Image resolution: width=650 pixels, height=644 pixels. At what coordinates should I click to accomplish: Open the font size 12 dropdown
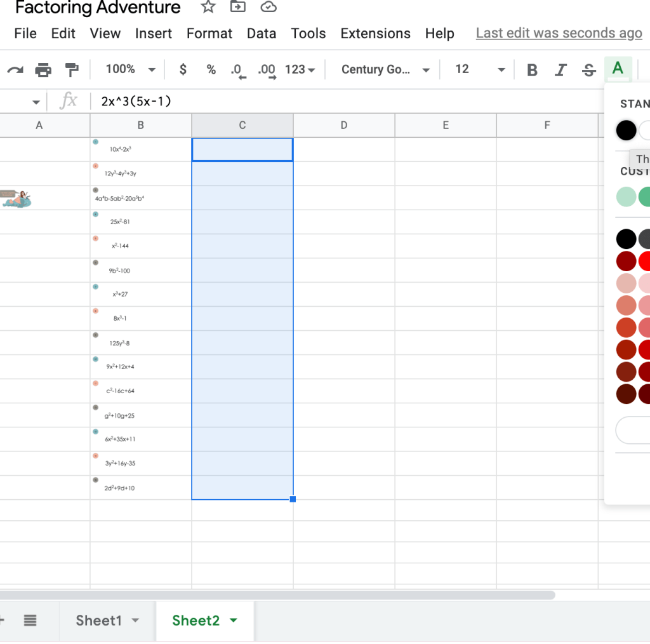click(x=479, y=70)
